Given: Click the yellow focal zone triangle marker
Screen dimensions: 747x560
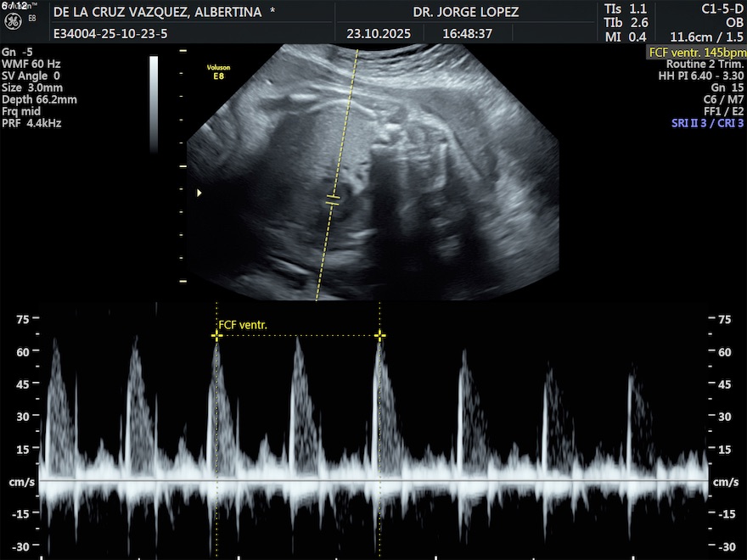Looking at the screenshot, I should click(x=199, y=193).
